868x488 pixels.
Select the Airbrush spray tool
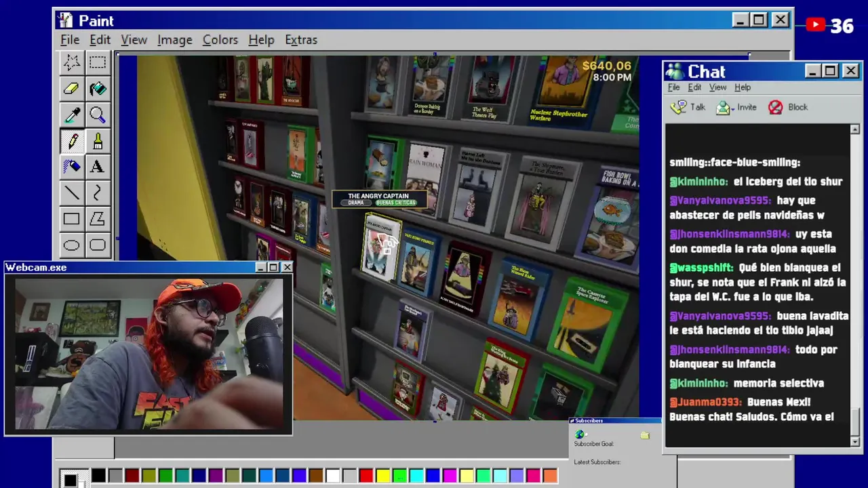pyautogui.click(x=71, y=167)
